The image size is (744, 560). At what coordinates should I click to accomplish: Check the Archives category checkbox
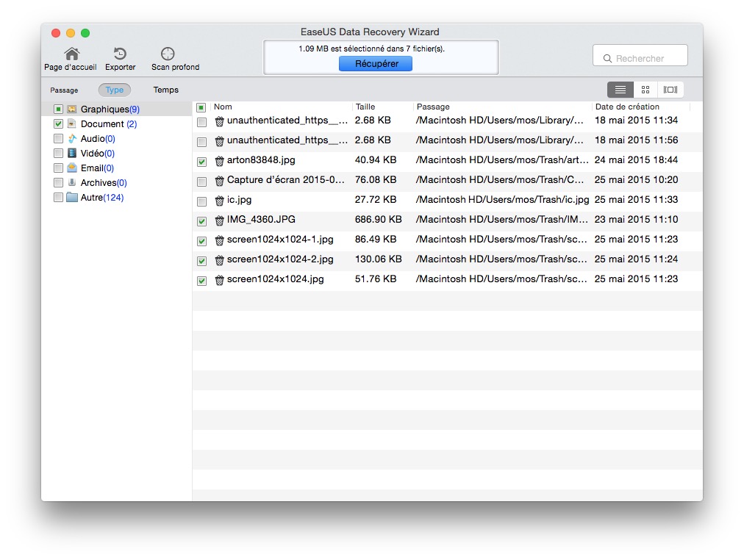pos(58,183)
